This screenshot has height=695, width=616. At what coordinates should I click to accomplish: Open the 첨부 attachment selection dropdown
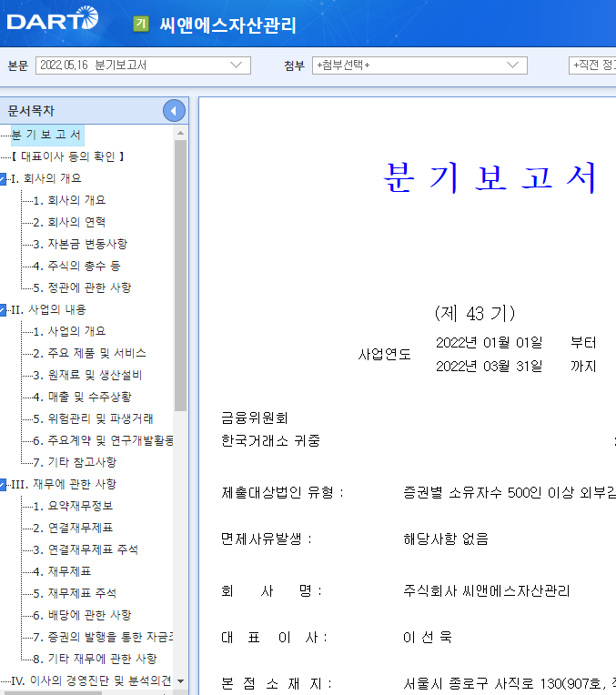click(x=419, y=65)
